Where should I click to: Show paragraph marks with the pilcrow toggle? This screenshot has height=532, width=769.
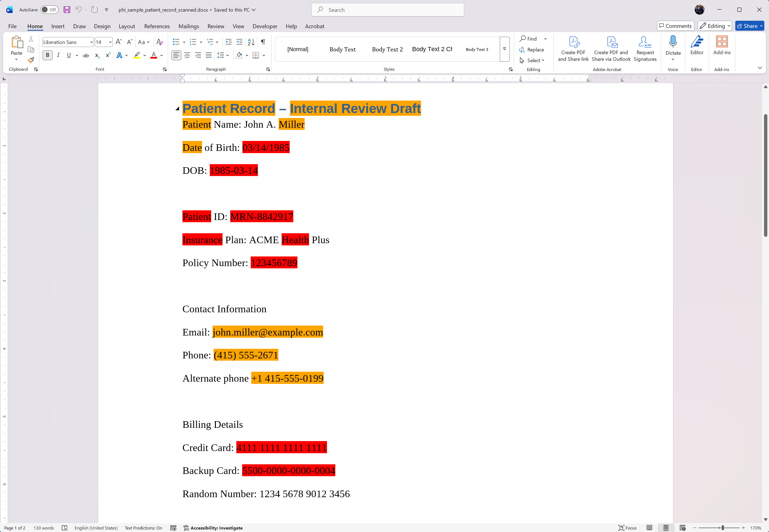point(263,42)
